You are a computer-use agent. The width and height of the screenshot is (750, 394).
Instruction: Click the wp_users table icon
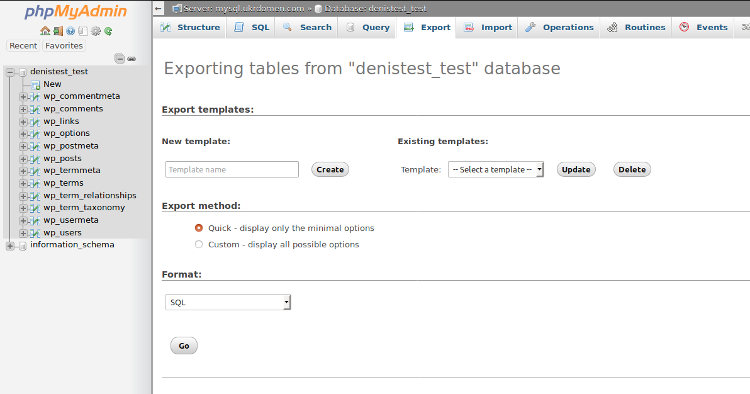(x=35, y=233)
